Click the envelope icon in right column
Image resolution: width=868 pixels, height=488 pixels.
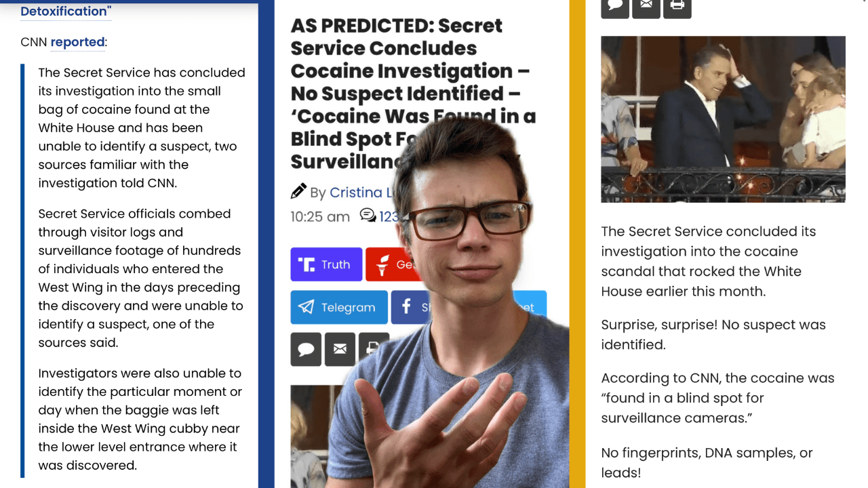[646, 7]
